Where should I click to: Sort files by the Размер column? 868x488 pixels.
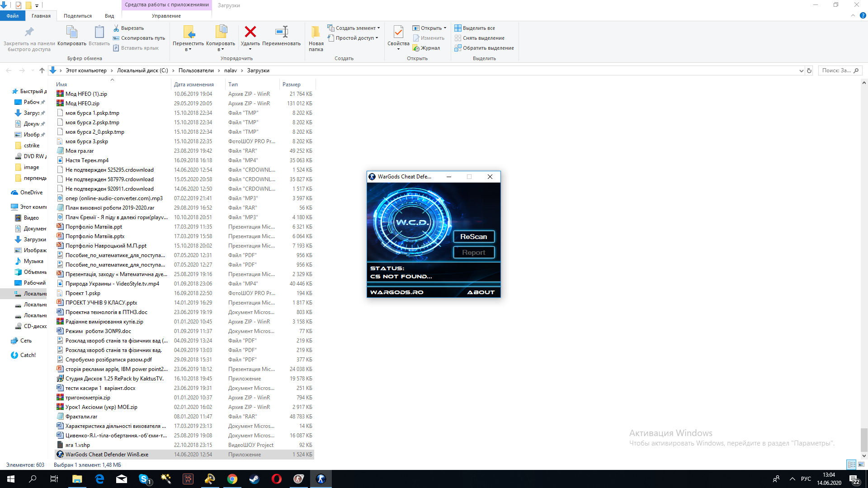[x=297, y=84]
